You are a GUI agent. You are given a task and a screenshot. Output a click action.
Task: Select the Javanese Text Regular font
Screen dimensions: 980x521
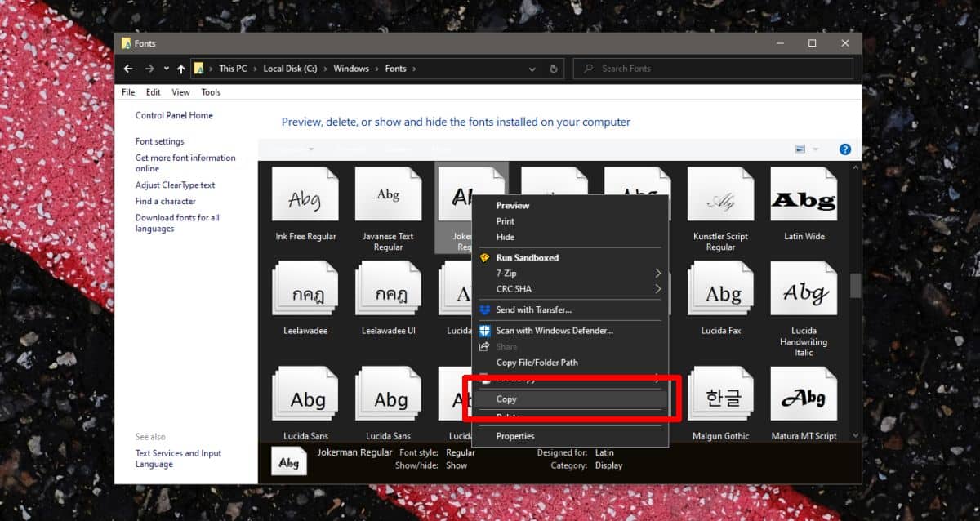click(x=388, y=210)
